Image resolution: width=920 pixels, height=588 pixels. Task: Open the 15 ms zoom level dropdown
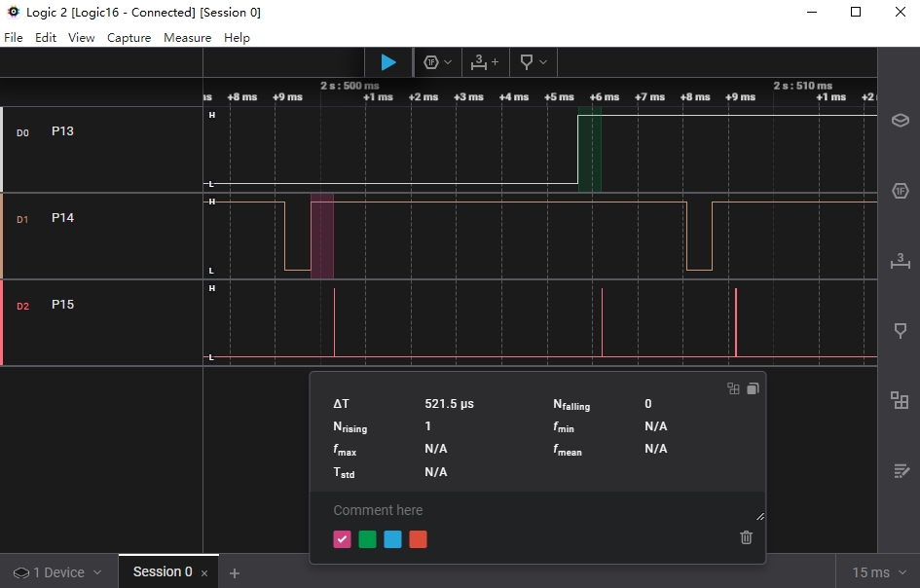coord(878,572)
